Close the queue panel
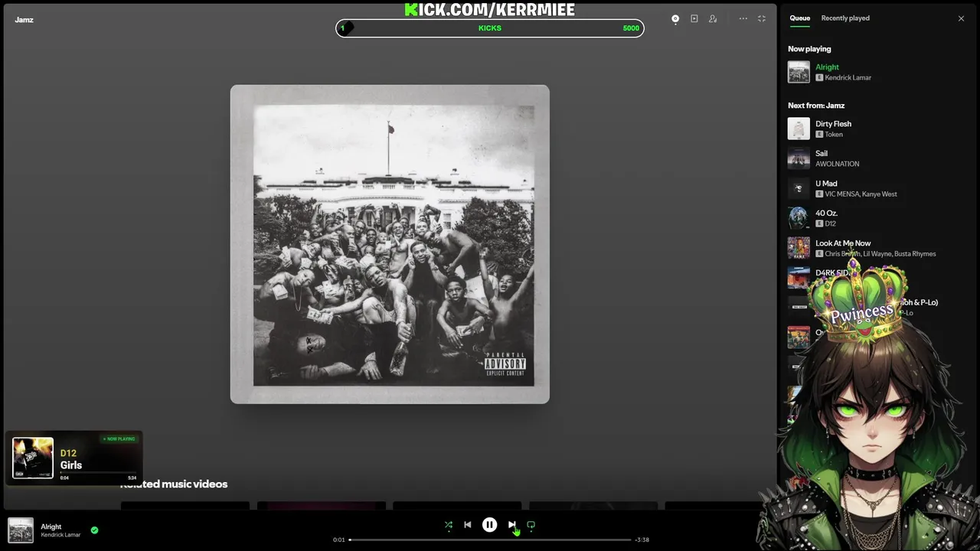 (962, 18)
